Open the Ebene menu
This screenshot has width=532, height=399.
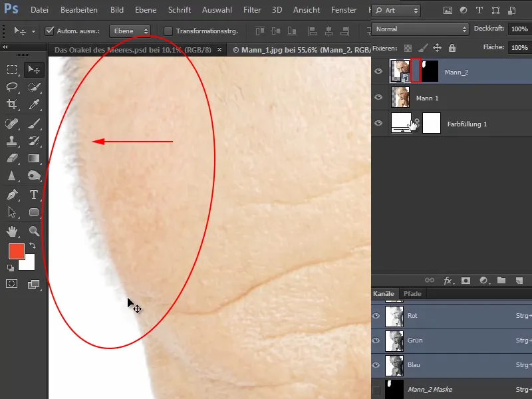(x=146, y=10)
